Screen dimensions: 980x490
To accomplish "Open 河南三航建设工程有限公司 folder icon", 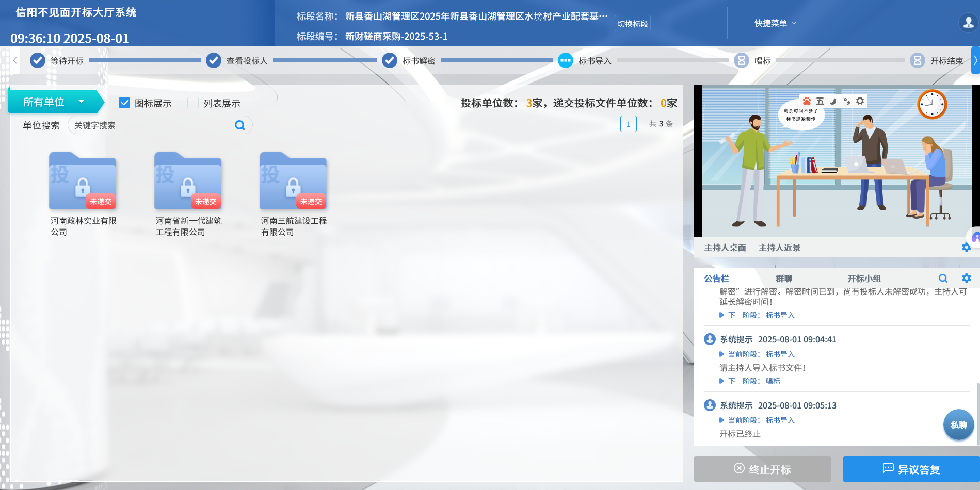I will coord(293,181).
